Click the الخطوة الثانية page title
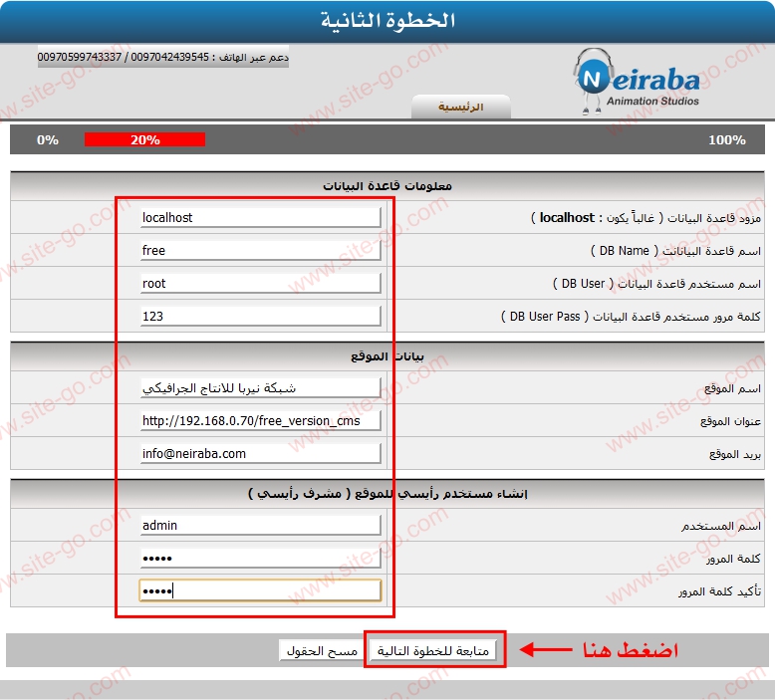This screenshot has width=775, height=700. [387, 21]
